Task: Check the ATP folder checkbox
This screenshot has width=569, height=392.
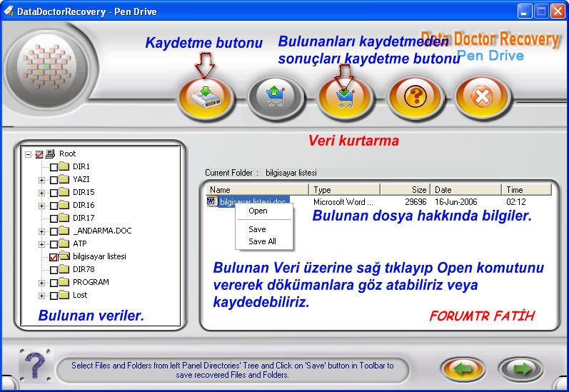Action: point(54,244)
